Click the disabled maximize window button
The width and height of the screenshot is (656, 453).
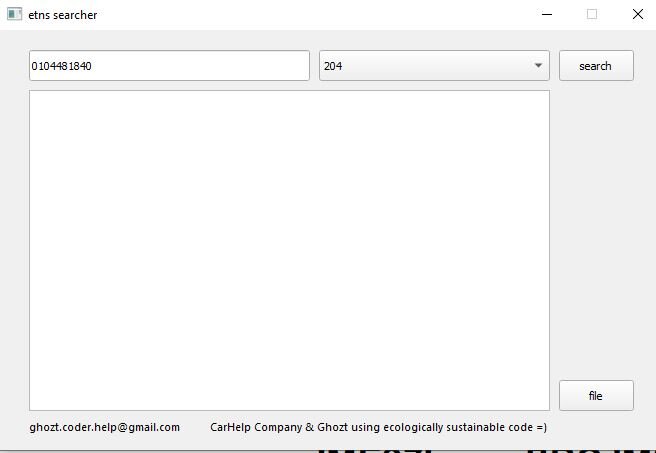point(592,14)
